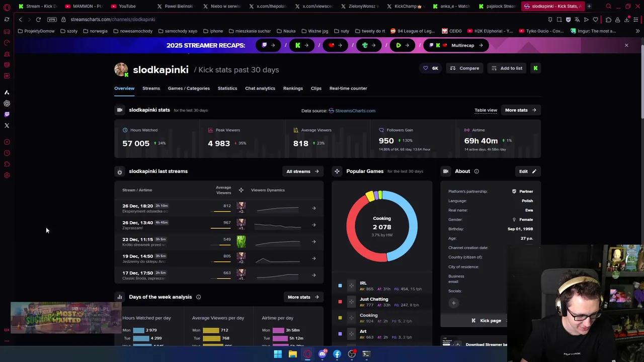Screen dimensions: 644x362
Task: Click the plus button under Socials
Action: [453, 303]
